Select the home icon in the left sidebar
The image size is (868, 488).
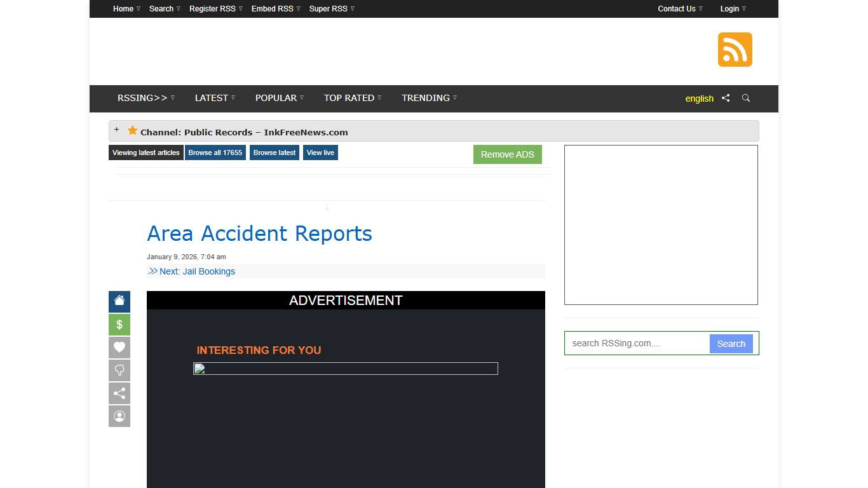[119, 301]
